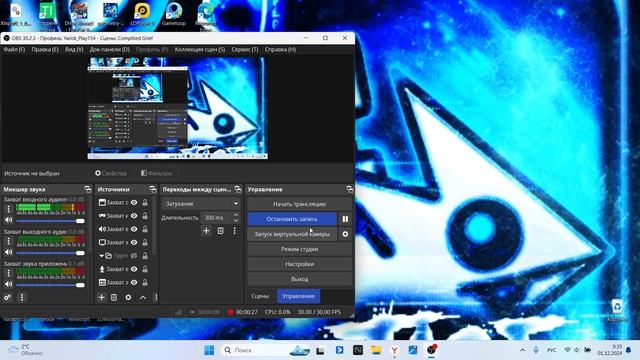Decrease transition duration with down arrow
Image resolution: width=640 pixels, height=360 pixels.
pyautogui.click(x=236, y=220)
